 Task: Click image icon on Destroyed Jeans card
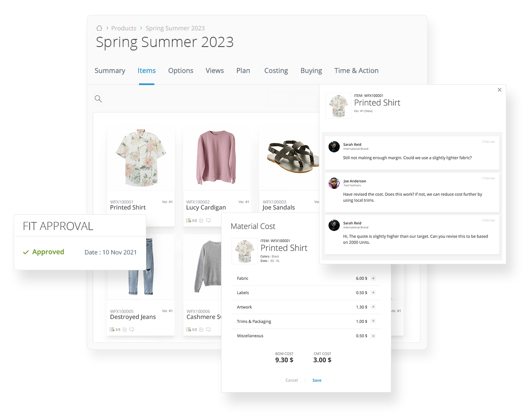point(125,330)
